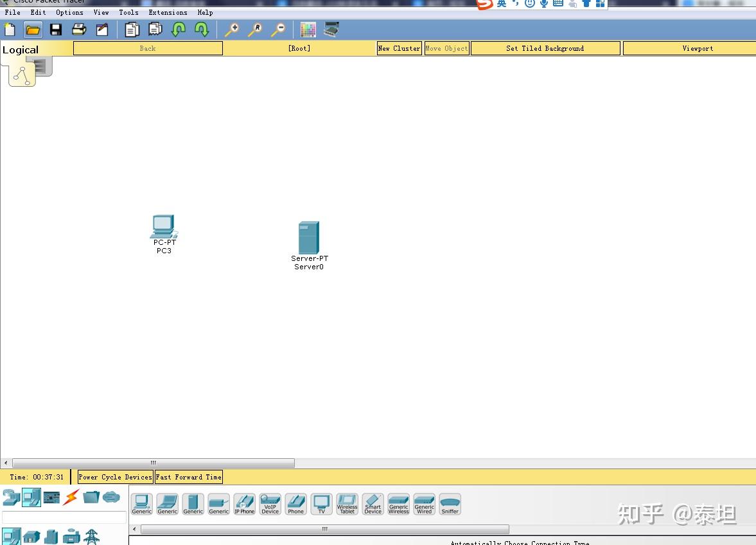Screen dimensions: 756x545
Task: Choose the Network Devices category icon
Action: [11, 497]
